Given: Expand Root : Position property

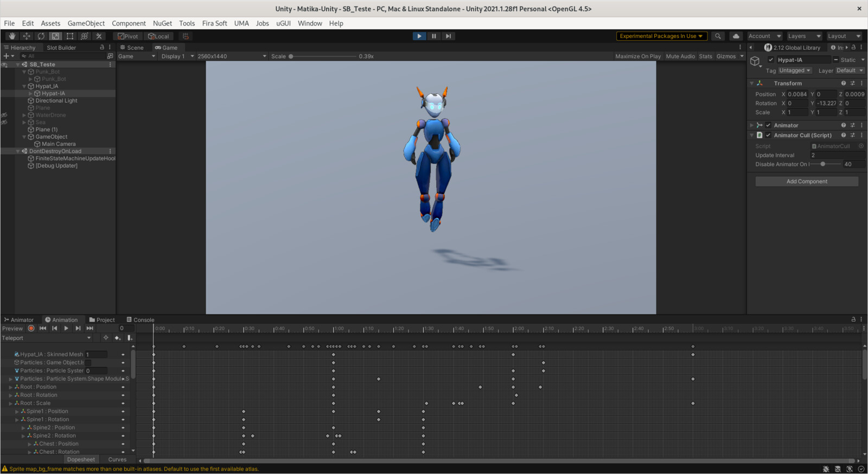Looking at the screenshot, I should 11,387.
